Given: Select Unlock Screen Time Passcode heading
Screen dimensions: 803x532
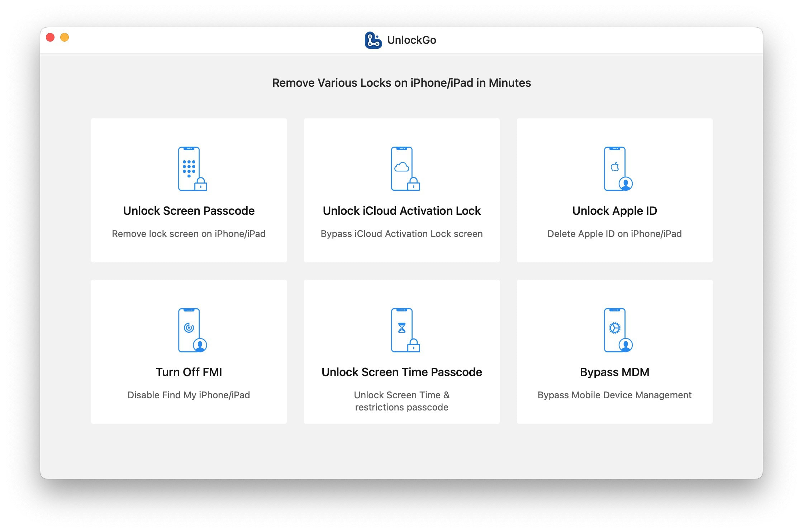Looking at the screenshot, I should point(401,372).
